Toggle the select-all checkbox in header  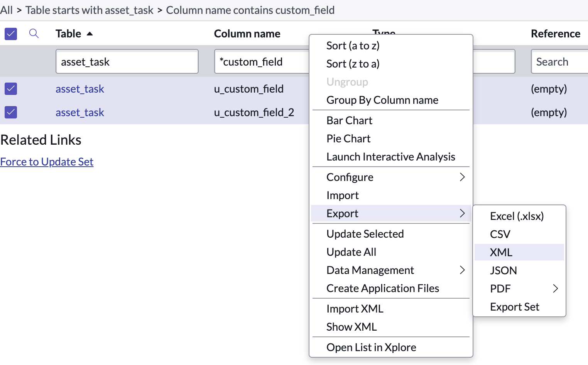11,34
